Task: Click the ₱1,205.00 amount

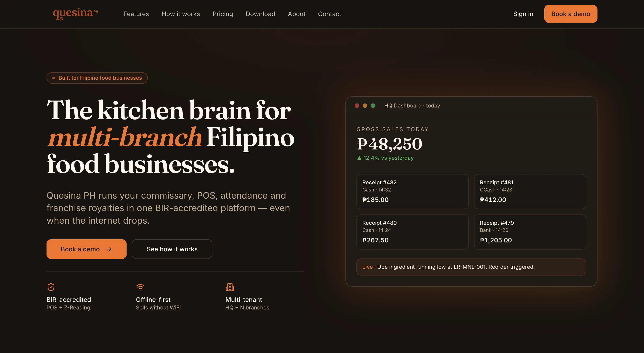Action: click(x=496, y=240)
